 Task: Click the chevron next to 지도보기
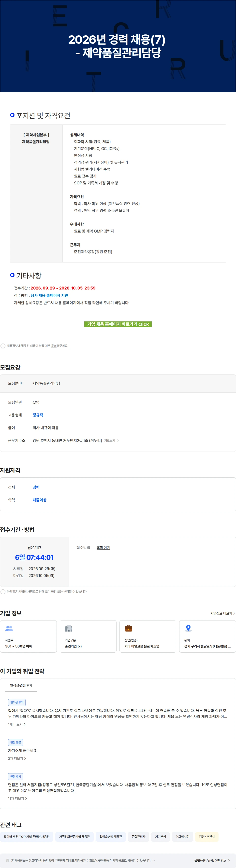coord(118,441)
